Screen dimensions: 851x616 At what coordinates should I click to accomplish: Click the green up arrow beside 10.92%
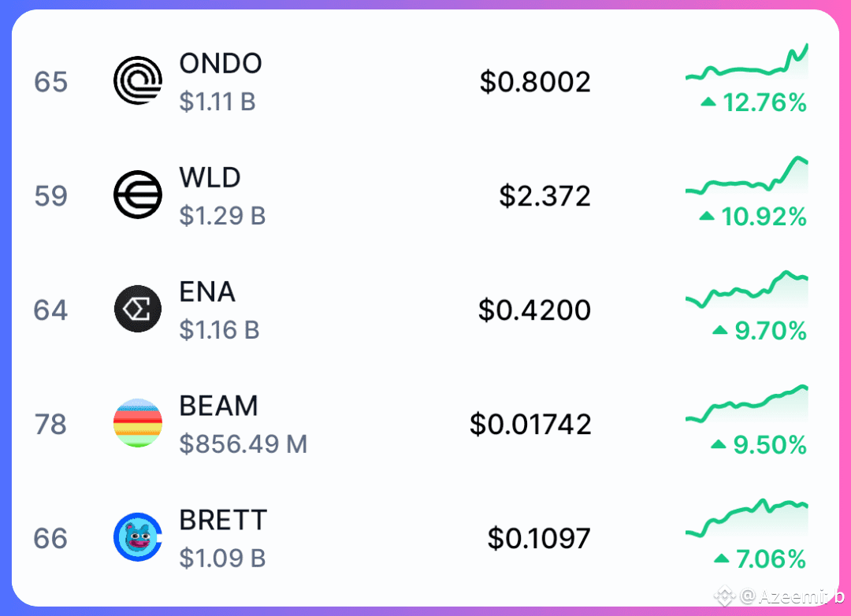click(707, 216)
